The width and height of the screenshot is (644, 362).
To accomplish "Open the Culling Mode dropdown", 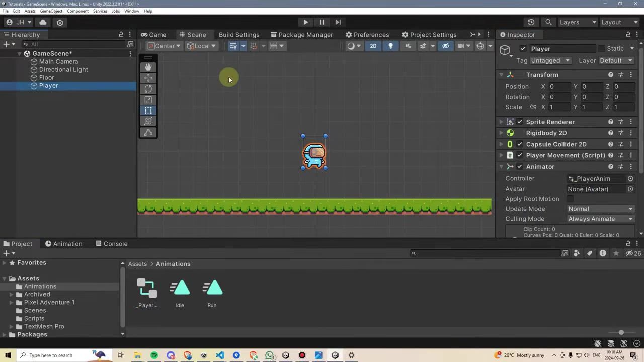I will tap(600, 219).
